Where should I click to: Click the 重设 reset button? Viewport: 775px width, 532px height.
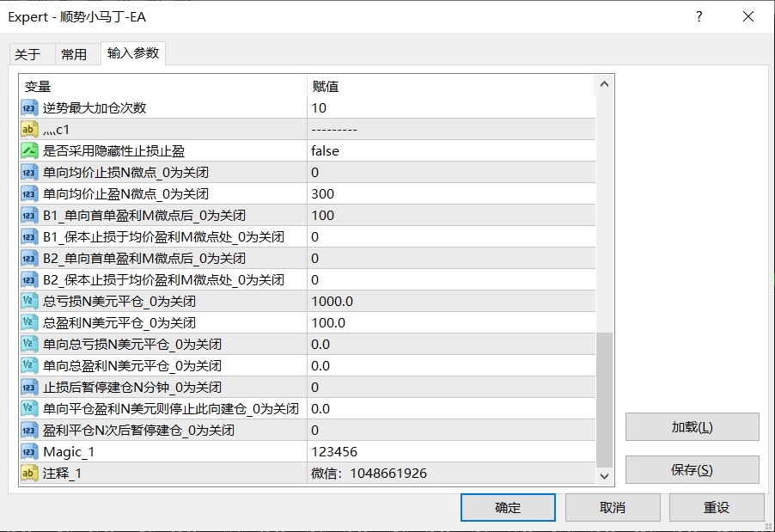click(716, 507)
